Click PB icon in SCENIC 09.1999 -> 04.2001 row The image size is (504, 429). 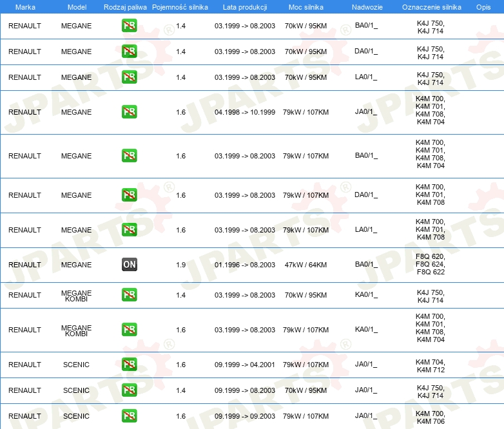pos(129,364)
